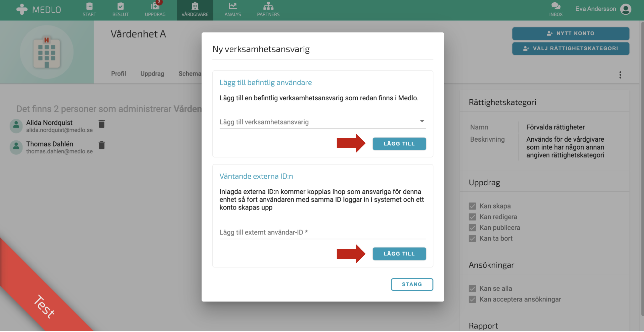
Task: Switch to the Uppdrag tab under Vårdenhet A
Action: (x=152, y=74)
